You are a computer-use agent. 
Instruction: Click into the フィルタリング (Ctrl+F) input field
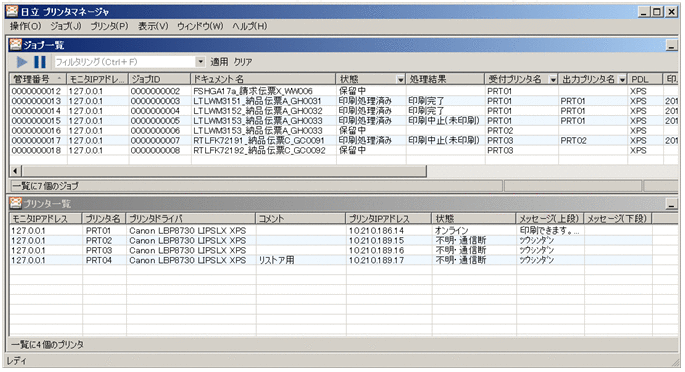point(125,62)
